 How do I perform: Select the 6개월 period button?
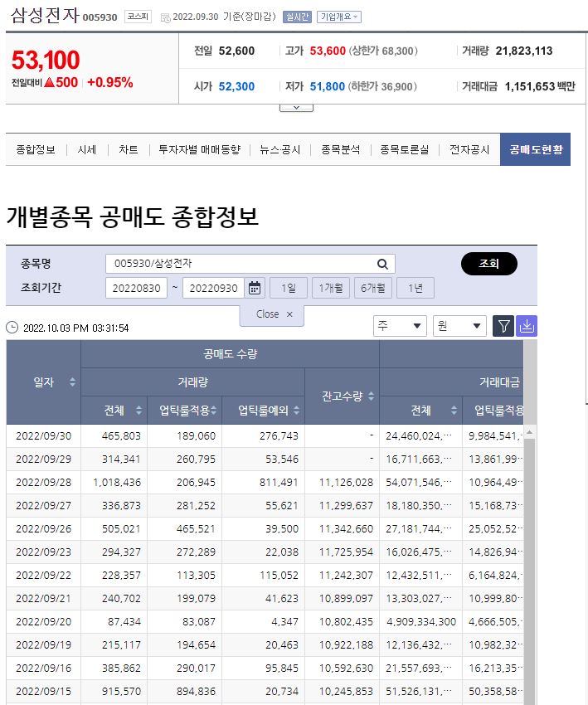pyautogui.click(x=373, y=288)
